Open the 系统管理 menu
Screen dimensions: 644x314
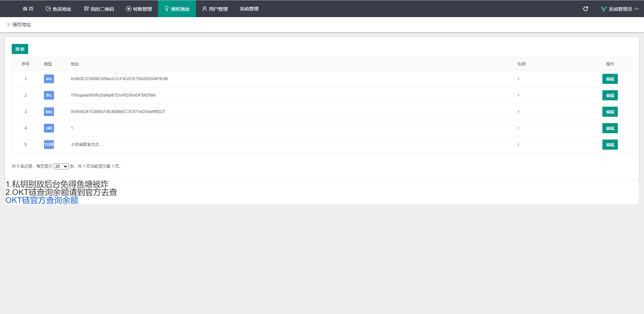coord(249,9)
